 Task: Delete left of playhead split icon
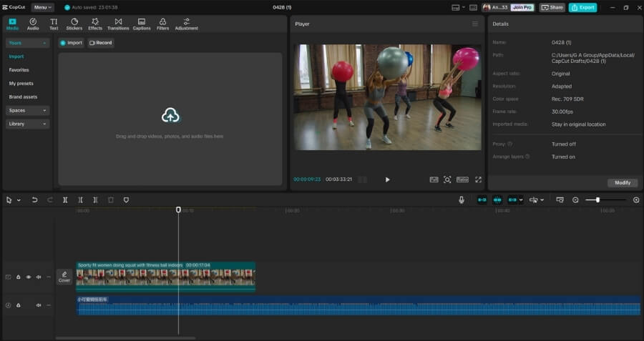point(80,200)
